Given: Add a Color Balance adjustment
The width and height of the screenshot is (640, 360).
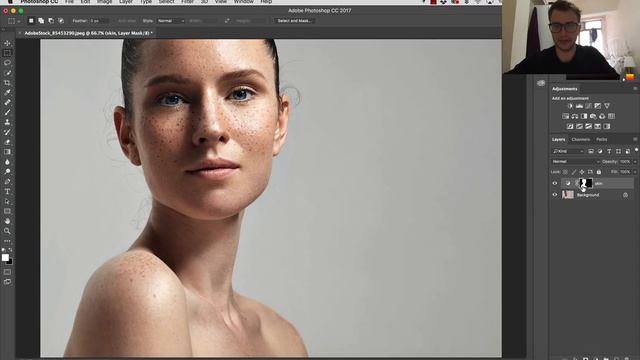Looking at the screenshot, I should click(575, 116).
